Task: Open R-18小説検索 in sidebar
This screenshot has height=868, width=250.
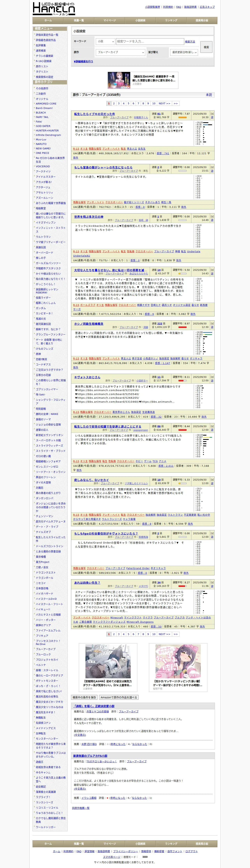Action: coord(44,61)
